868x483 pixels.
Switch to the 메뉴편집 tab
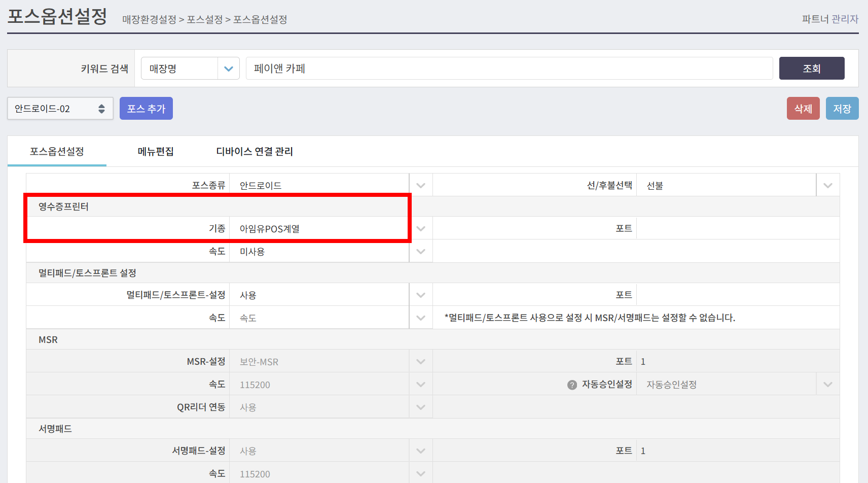tap(156, 151)
